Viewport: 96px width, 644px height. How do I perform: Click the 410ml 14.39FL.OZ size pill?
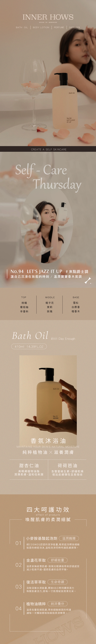pyautogui.click(x=29, y=346)
